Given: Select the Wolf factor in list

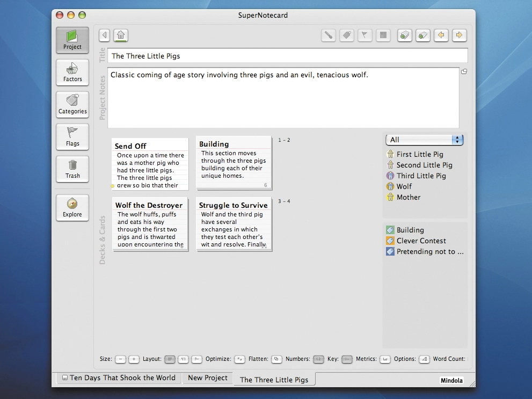Looking at the screenshot, I should tap(404, 186).
